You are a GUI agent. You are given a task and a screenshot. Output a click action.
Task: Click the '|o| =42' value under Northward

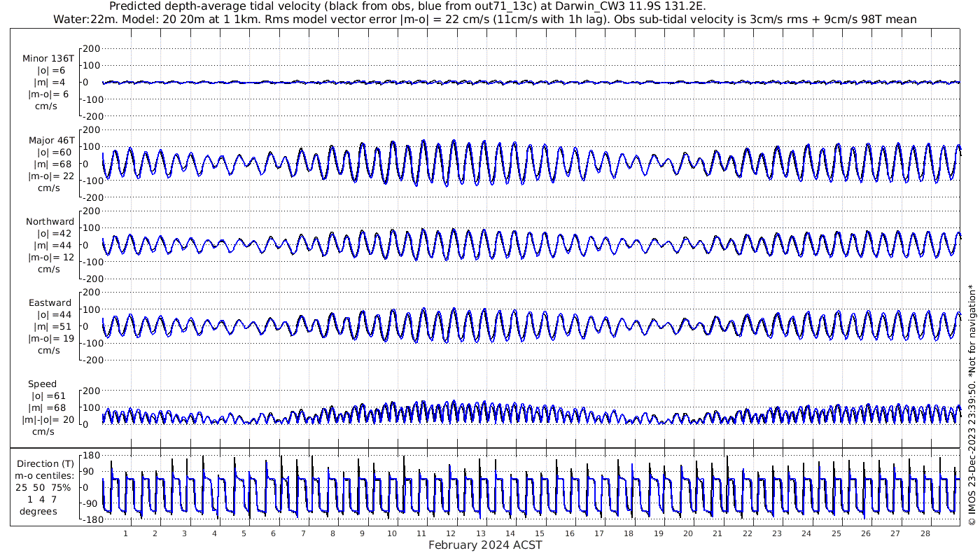[x=55, y=233]
